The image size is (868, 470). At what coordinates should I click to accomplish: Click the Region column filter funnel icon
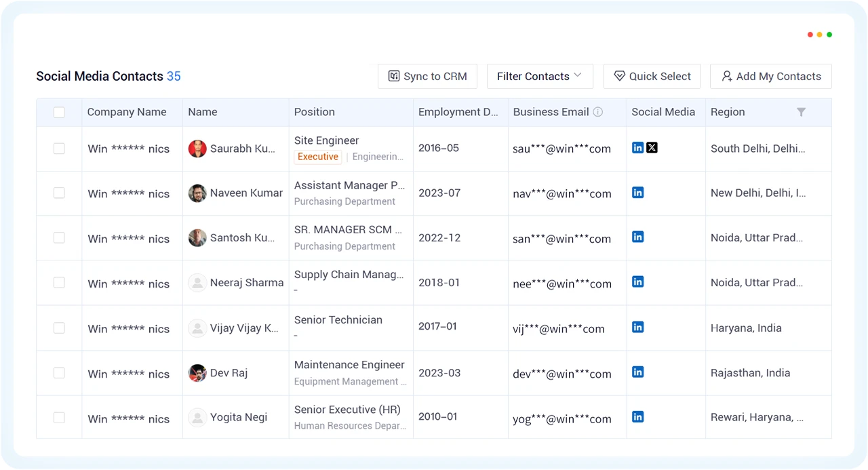pyautogui.click(x=801, y=112)
